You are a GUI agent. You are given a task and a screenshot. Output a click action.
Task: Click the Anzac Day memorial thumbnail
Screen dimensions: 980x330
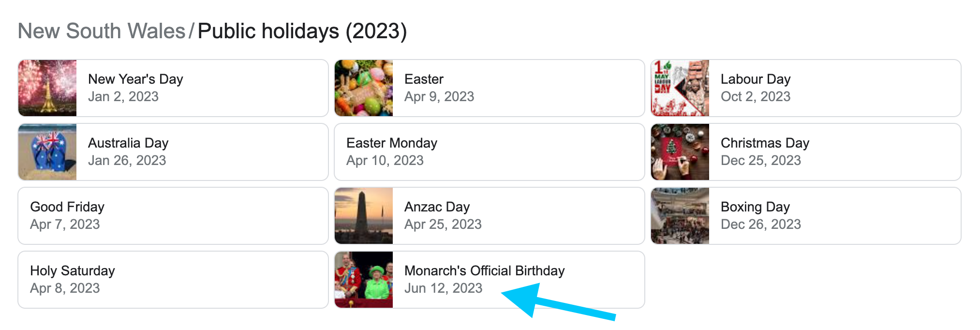point(364,216)
